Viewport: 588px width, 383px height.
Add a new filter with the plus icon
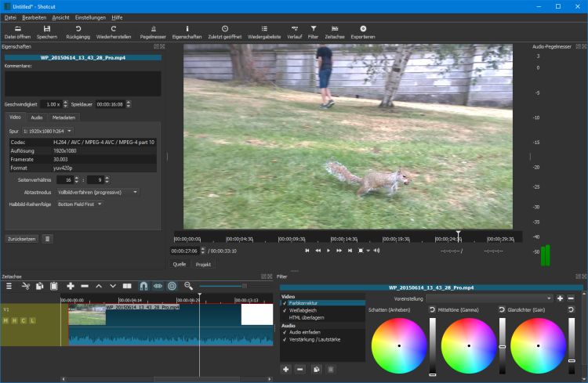click(x=286, y=368)
